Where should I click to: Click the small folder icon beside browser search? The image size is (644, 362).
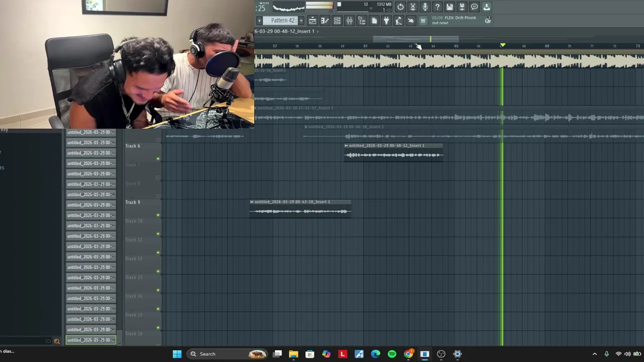coord(49,341)
